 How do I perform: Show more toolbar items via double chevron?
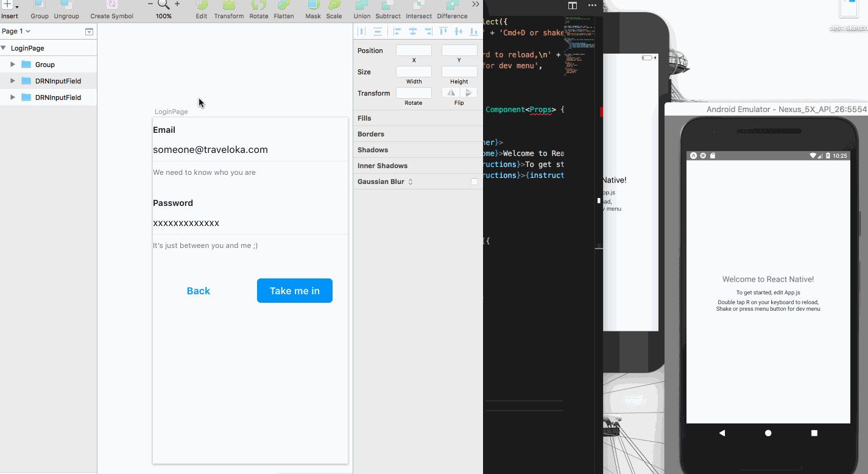[476, 4]
